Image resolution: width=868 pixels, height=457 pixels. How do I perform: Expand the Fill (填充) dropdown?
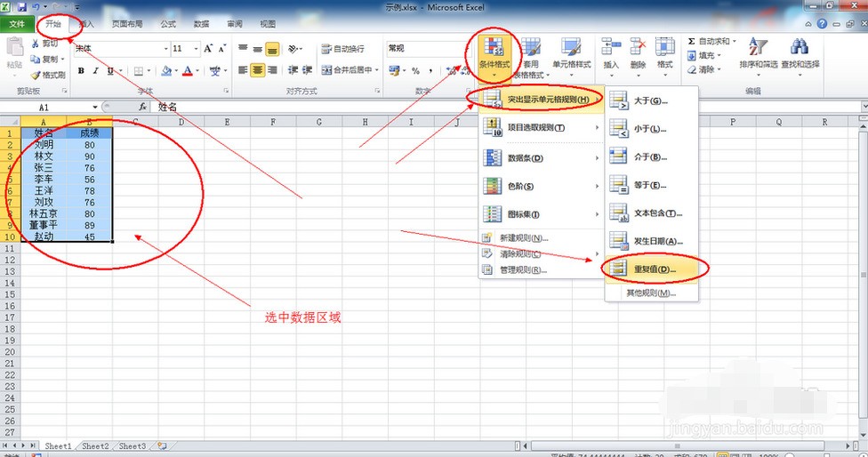point(719,55)
